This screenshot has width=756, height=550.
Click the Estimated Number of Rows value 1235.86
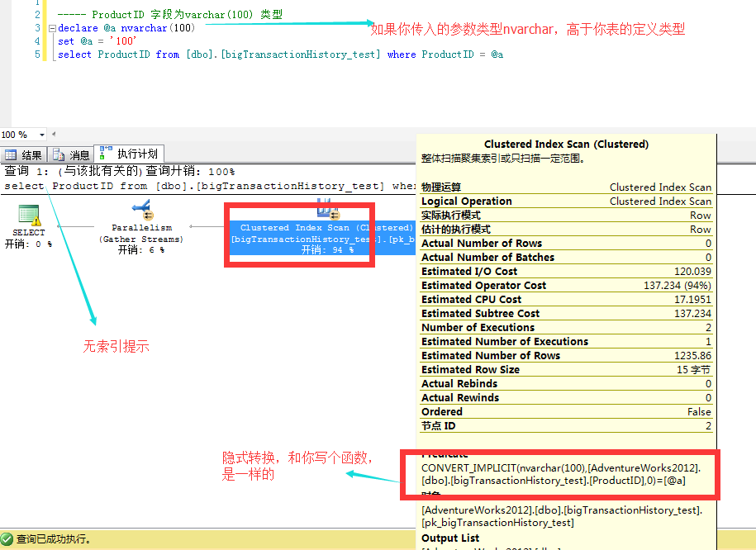click(x=692, y=356)
